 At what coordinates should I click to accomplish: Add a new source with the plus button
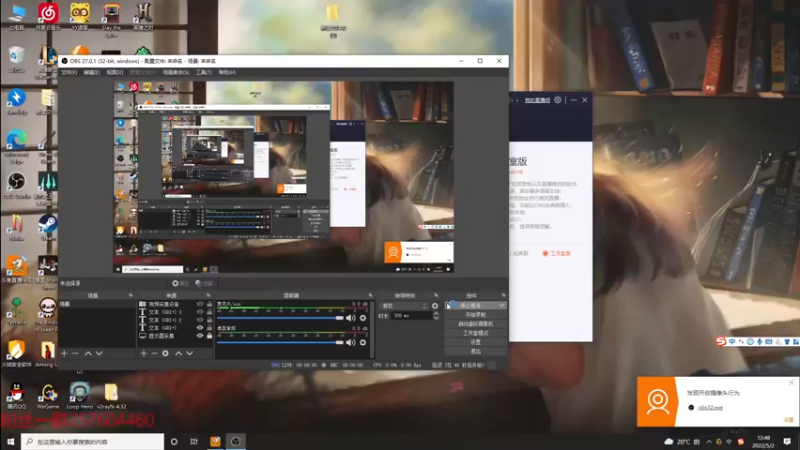click(x=144, y=353)
